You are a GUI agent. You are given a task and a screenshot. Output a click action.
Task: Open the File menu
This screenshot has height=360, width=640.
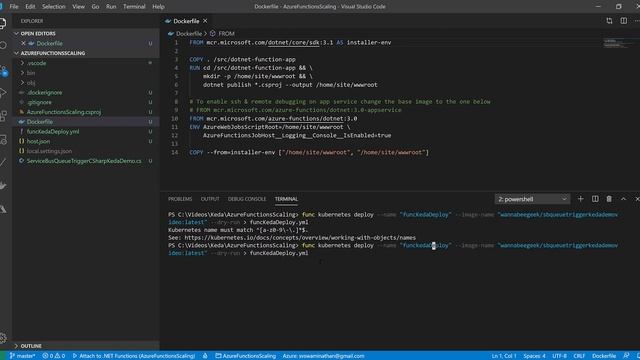click(14, 7)
